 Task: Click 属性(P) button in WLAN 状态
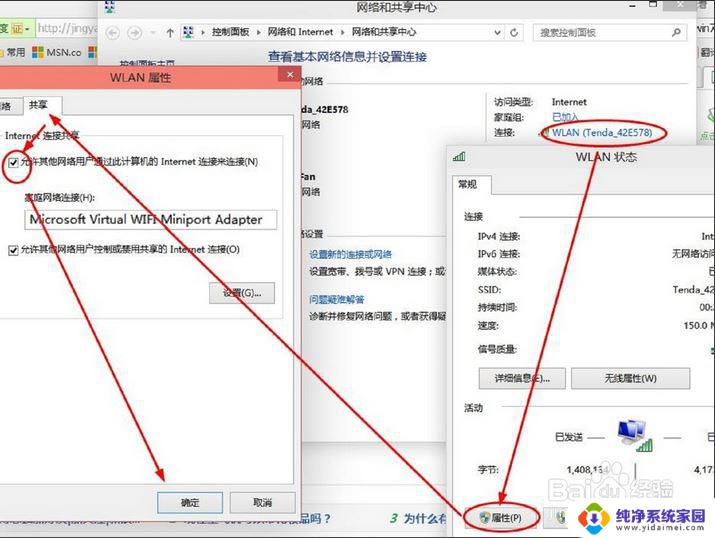tap(501, 518)
